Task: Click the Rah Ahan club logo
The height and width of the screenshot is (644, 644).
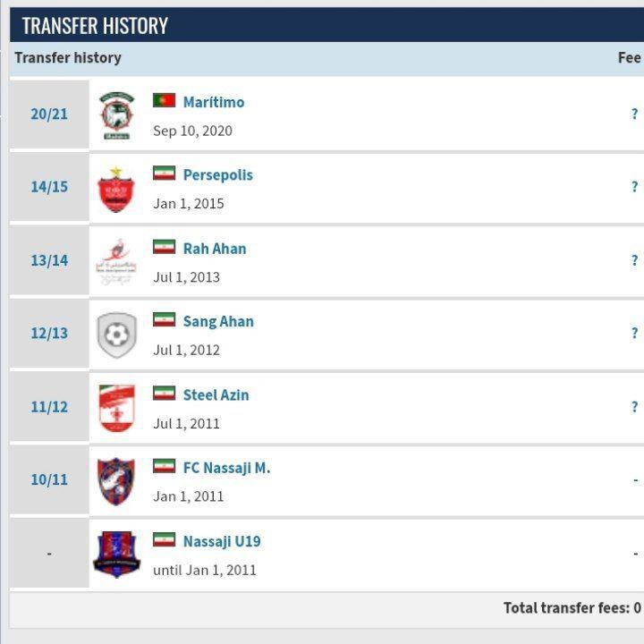Action: pyautogui.click(x=116, y=261)
